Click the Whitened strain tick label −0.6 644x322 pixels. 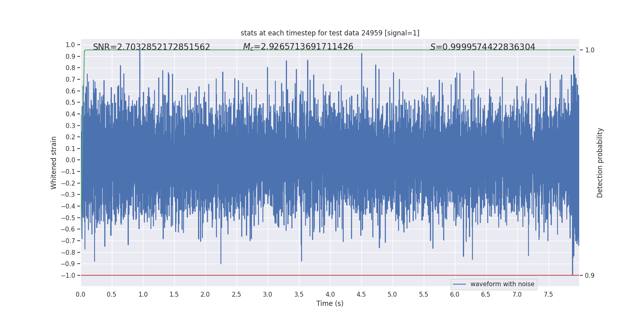pyautogui.click(x=68, y=229)
